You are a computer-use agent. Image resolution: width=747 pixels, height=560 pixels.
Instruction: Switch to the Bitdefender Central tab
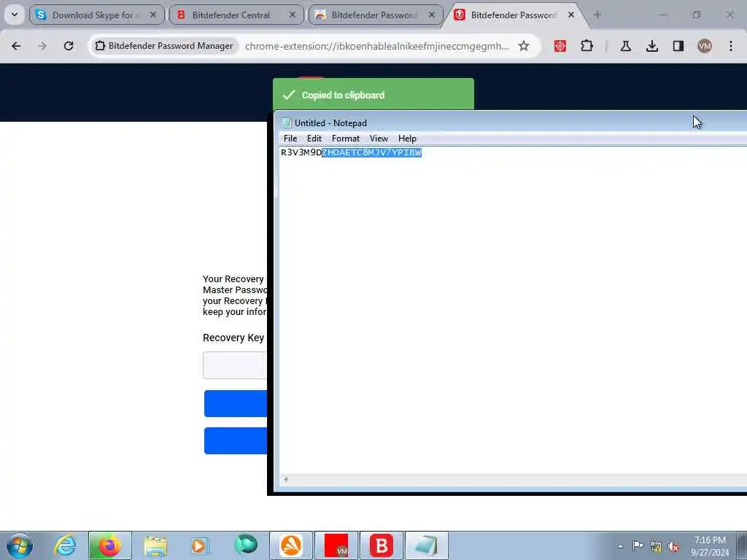click(x=237, y=15)
